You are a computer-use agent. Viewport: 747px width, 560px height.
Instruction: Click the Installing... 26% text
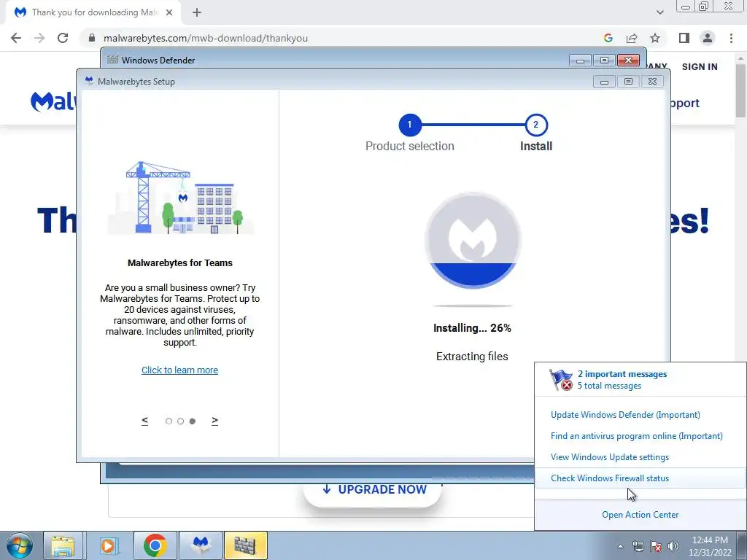pyautogui.click(x=472, y=328)
